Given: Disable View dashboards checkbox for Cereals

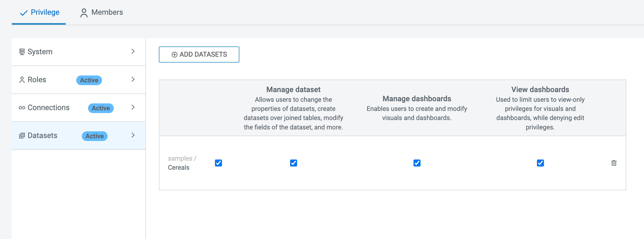Looking at the screenshot, I should pos(540,163).
